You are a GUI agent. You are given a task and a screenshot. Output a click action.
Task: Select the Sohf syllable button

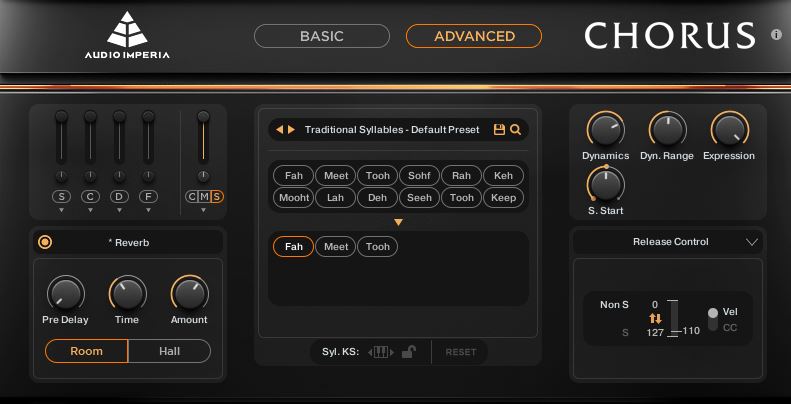(419, 176)
